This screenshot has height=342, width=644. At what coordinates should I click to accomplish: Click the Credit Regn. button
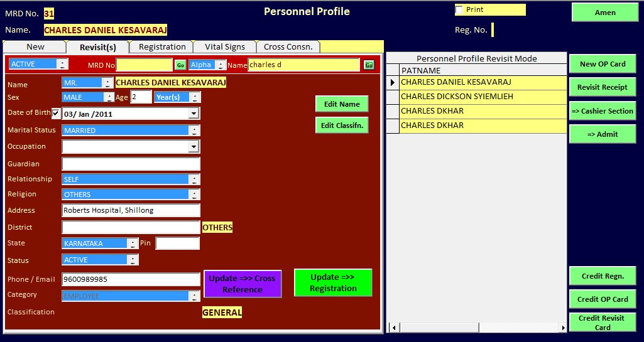click(x=603, y=276)
